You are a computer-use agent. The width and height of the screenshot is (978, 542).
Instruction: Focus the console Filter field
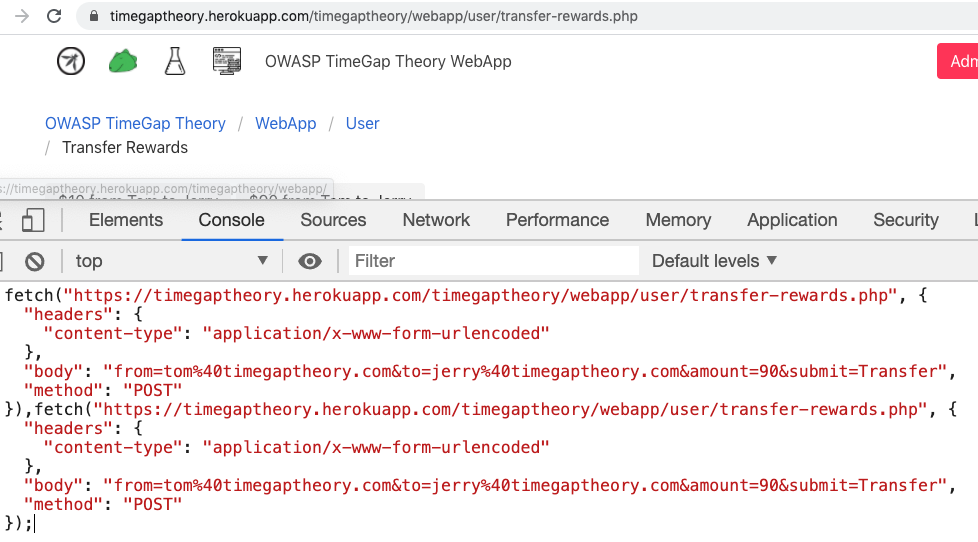pyautogui.click(x=493, y=261)
